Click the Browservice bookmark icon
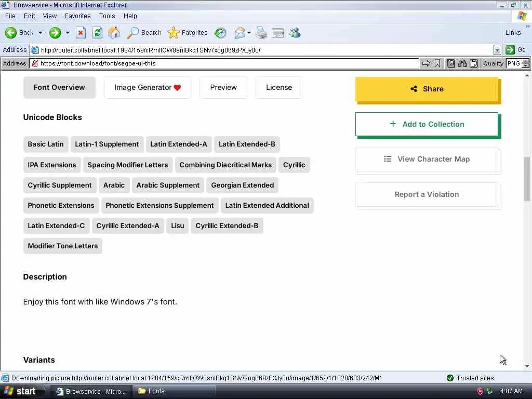Screen dimensions: 532x399 click(x=437, y=63)
